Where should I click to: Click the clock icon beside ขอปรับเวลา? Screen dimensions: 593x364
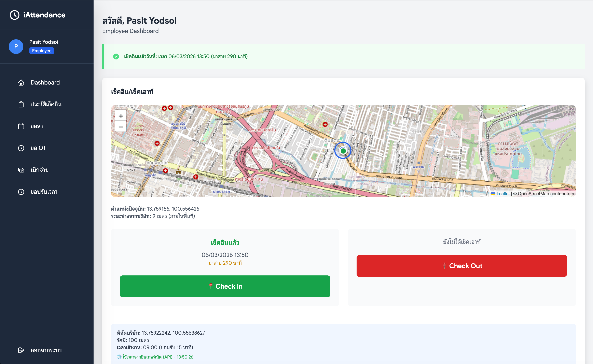tap(21, 192)
